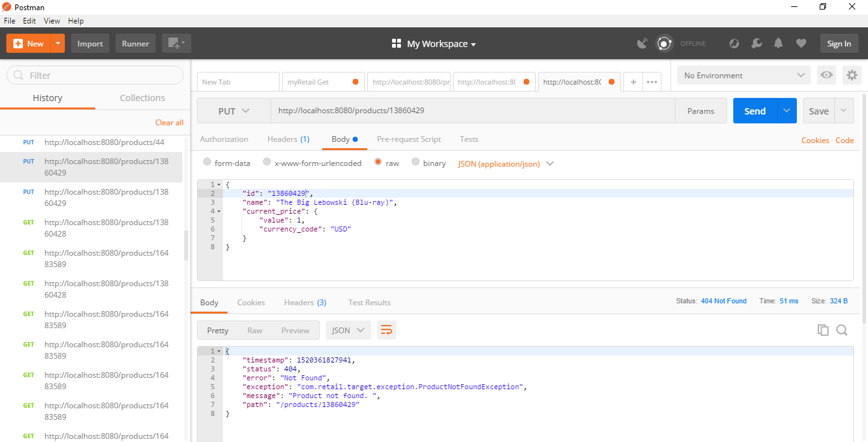Image resolution: width=868 pixels, height=442 pixels.
Task: Open the wrench settings icon
Action: click(x=756, y=44)
